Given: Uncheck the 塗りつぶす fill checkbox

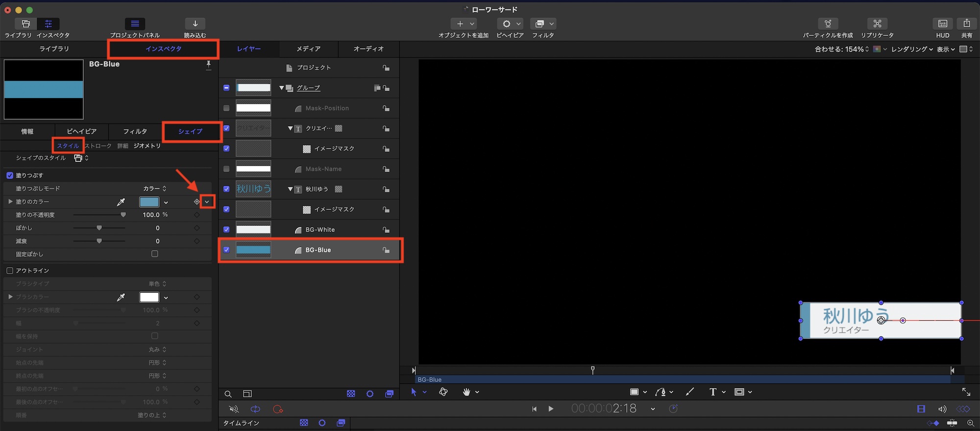Looking at the screenshot, I should pyautogui.click(x=10, y=176).
